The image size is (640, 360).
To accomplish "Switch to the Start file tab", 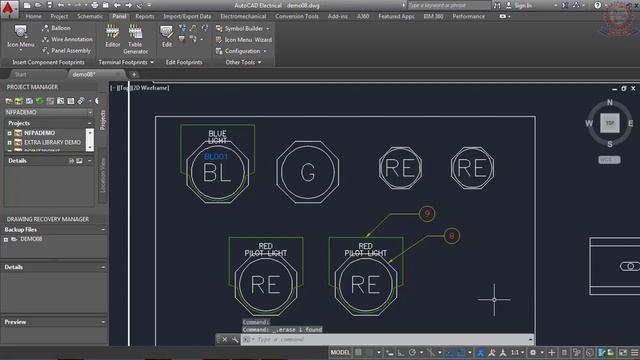I will 20,74.
